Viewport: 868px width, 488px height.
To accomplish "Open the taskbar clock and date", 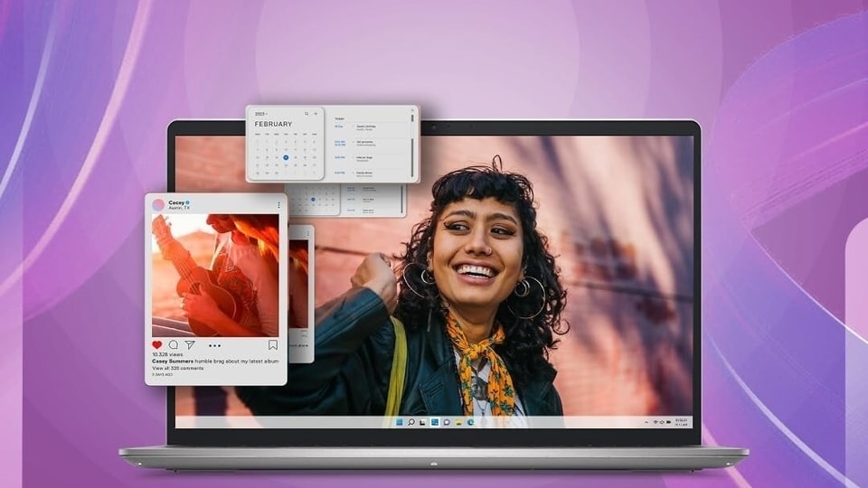I will [681, 422].
